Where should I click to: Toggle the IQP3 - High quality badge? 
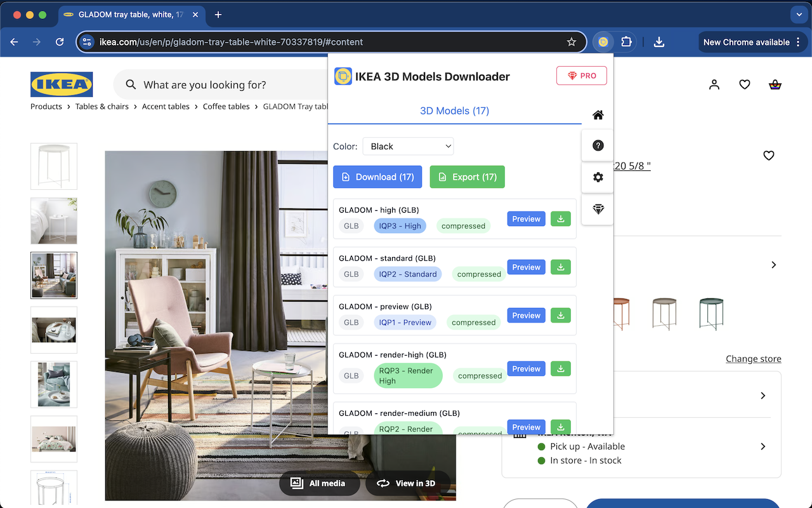[x=400, y=225]
